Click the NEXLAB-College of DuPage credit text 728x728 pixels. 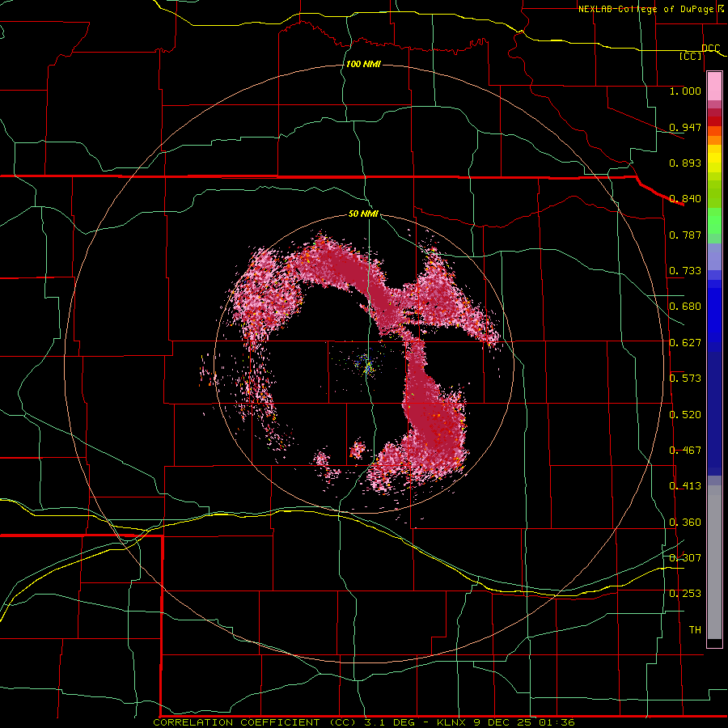click(x=645, y=9)
